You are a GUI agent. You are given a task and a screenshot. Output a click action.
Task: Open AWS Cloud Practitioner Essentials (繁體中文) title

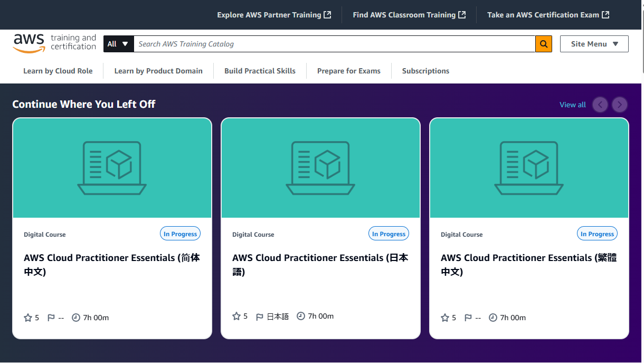click(x=529, y=265)
